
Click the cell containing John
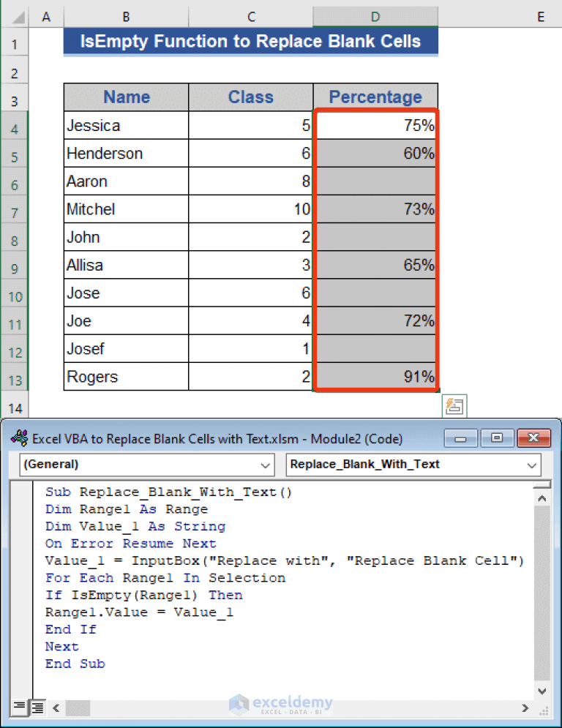click(x=127, y=237)
